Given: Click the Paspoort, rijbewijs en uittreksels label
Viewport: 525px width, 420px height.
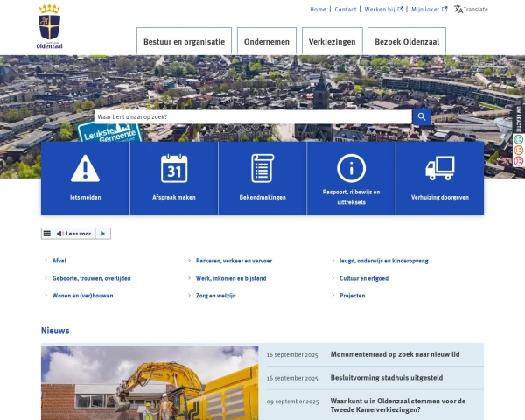Looking at the screenshot, I should [x=351, y=197].
